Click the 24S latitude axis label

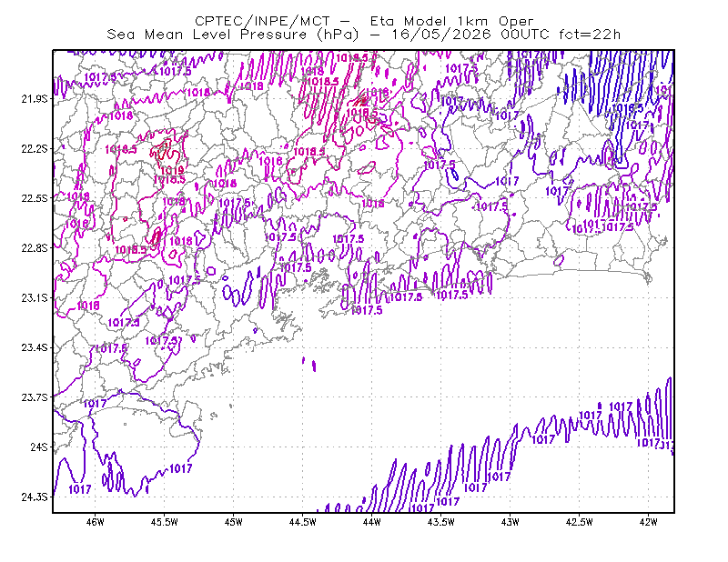tap(39, 447)
